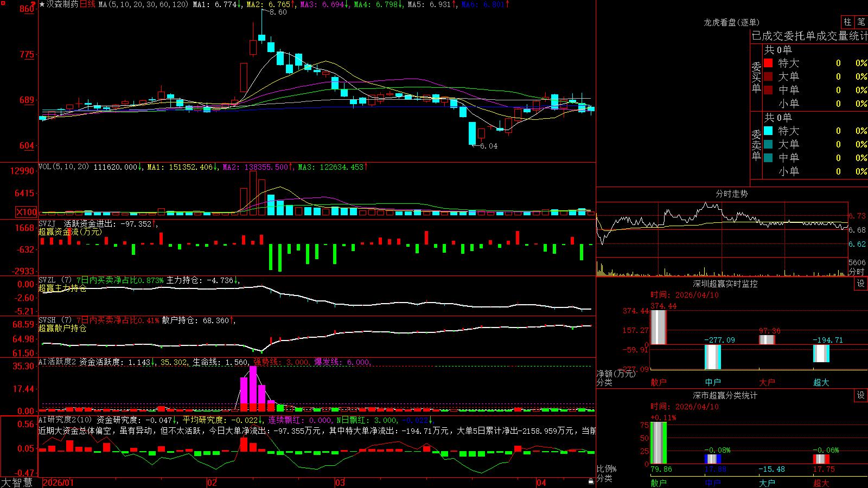The height and width of the screenshot is (488, 868).
Task: Click the AI研究度2(10) indicator name
Action: click(x=65, y=420)
